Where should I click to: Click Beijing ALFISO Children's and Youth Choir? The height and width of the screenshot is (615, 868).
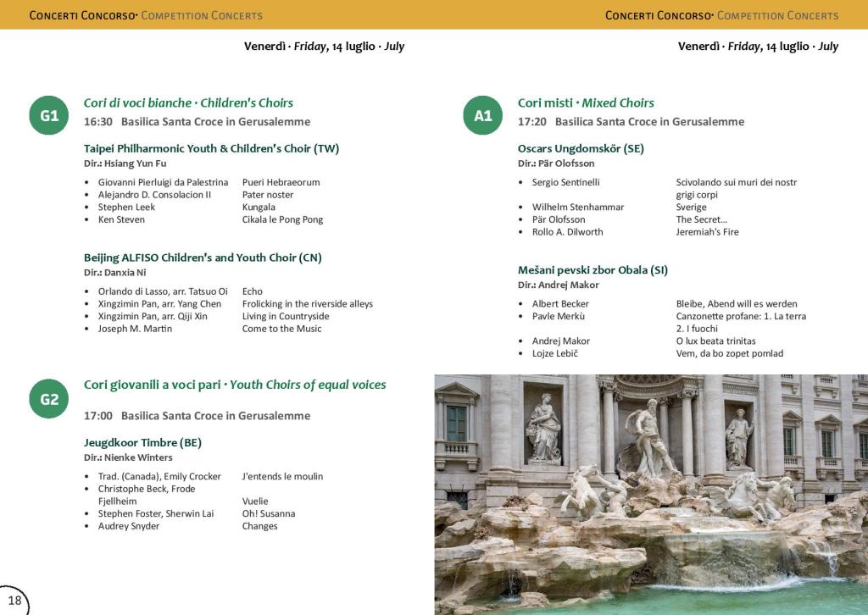203,258
